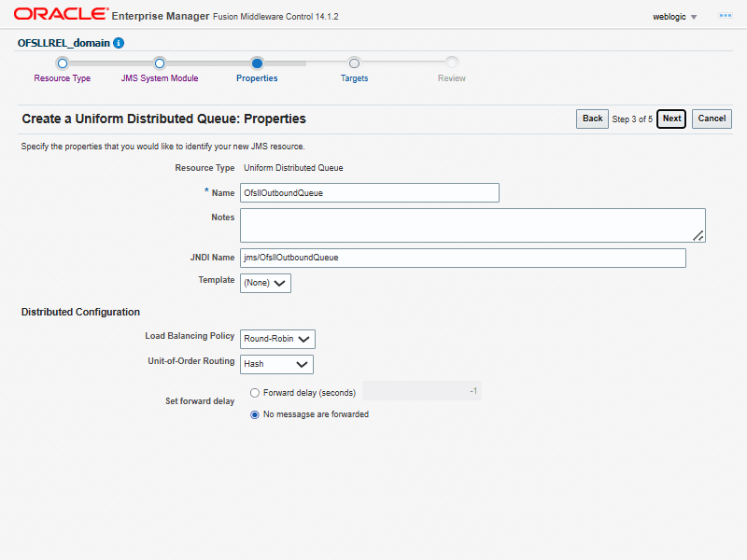Click the Targets step circle

click(354, 63)
